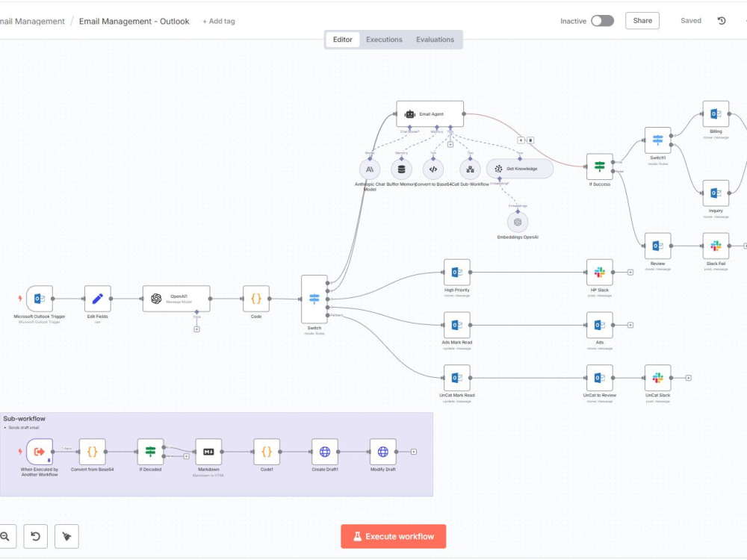The height and width of the screenshot is (560, 747).
Task: Open the If Success node
Action: pos(600,167)
